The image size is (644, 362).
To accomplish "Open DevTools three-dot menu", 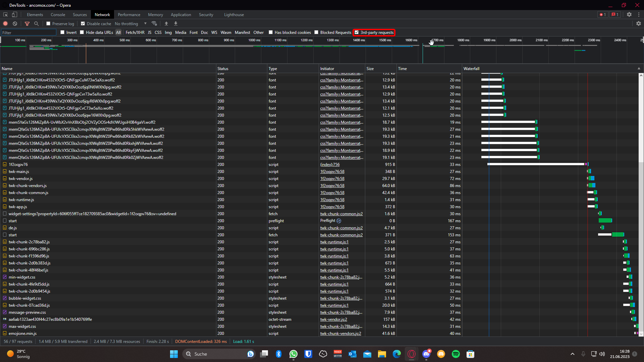I will coord(639,14).
